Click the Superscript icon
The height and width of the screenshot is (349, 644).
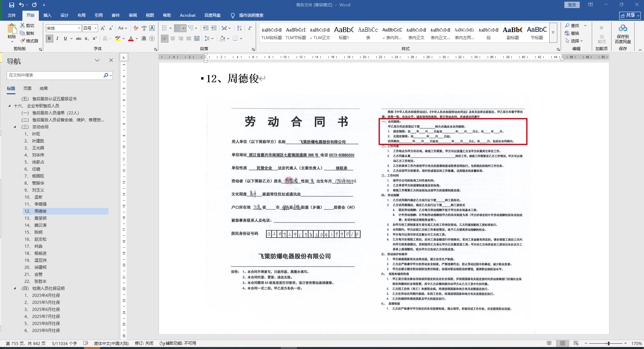pos(95,39)
